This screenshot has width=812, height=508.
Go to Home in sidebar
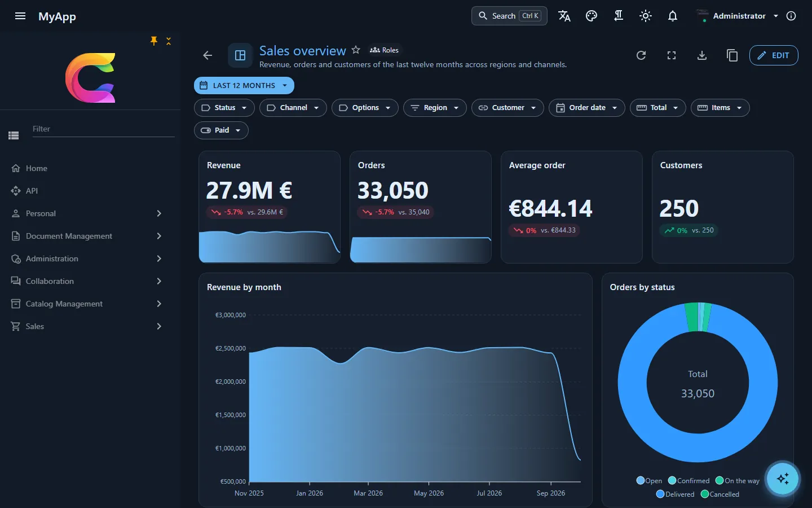coord(90,168)
